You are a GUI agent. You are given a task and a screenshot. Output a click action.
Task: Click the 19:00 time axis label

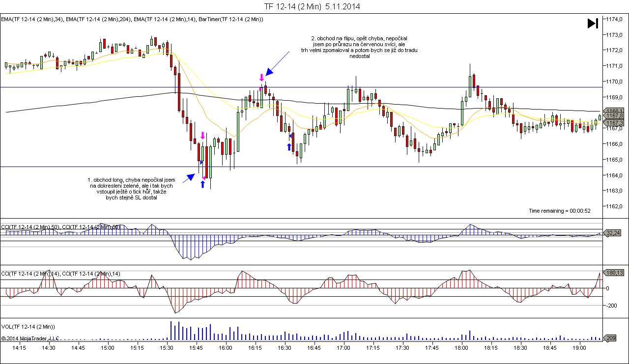pyautogui.click(x=579, y=348)
